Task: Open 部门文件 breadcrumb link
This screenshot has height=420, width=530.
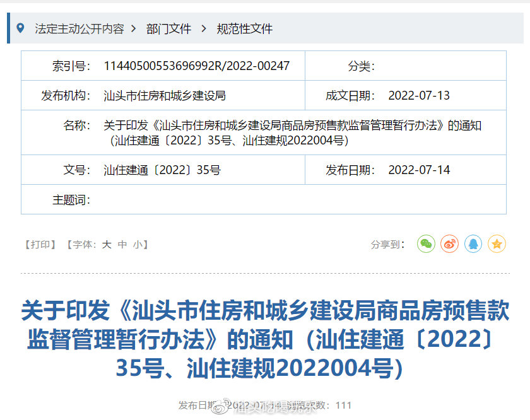Action: [x=168, y=29]
